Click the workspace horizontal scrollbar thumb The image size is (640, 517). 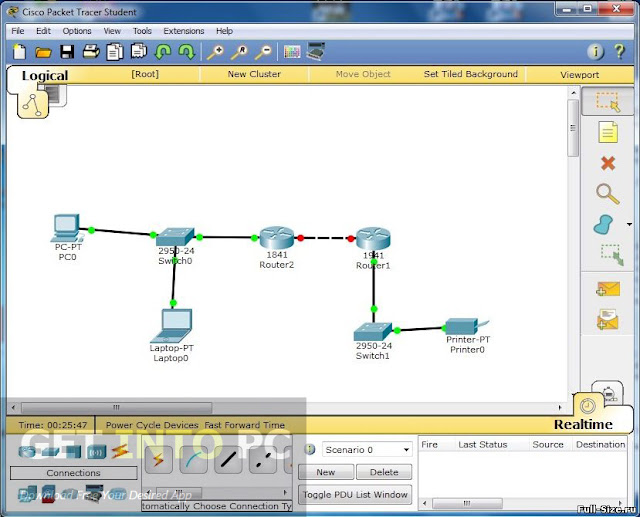pos(116,407)
